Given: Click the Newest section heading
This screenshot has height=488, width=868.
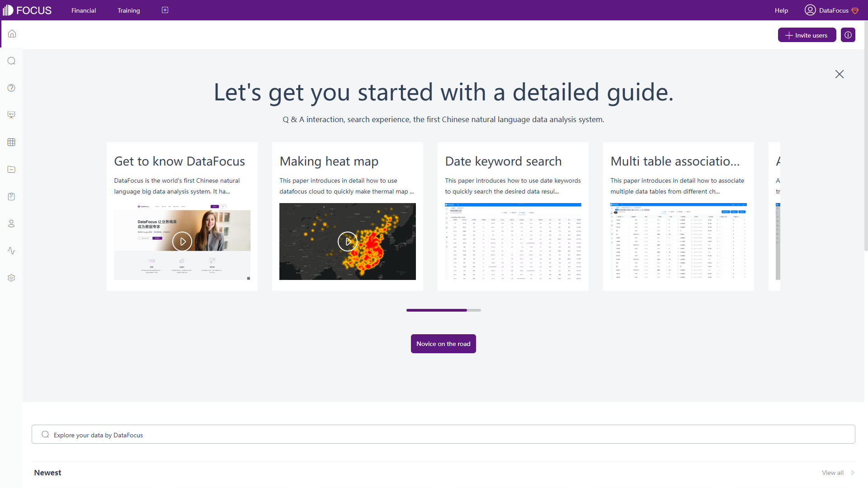Looking at the screenshot, I should 47,473.
